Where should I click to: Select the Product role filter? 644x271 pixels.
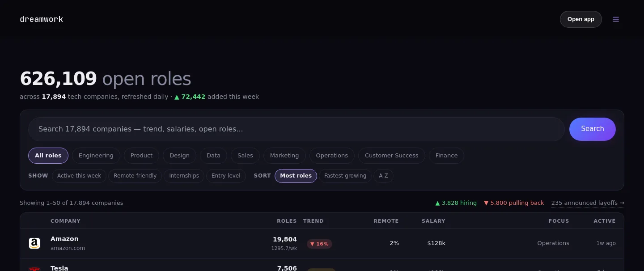(141, 156)
